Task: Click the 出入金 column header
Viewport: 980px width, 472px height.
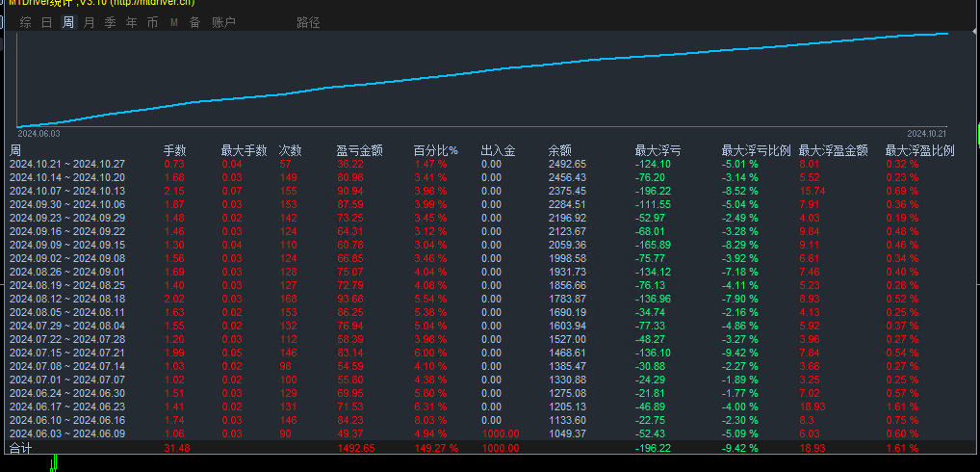Action: (x=498, y=150)
